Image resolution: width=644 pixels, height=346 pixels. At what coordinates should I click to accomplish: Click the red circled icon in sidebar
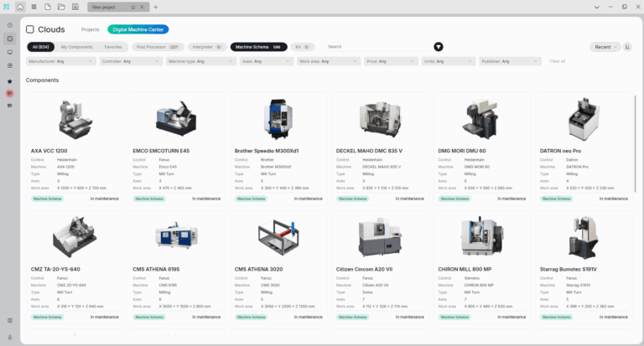(x=10, y=94)
